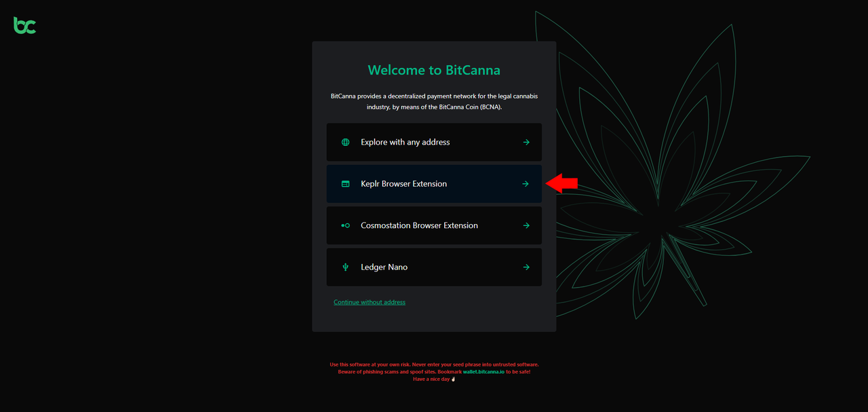Screen dimensions: 868x412
Task: Click the arrow on the Ledger Nano row
Action: coord(526,267)
